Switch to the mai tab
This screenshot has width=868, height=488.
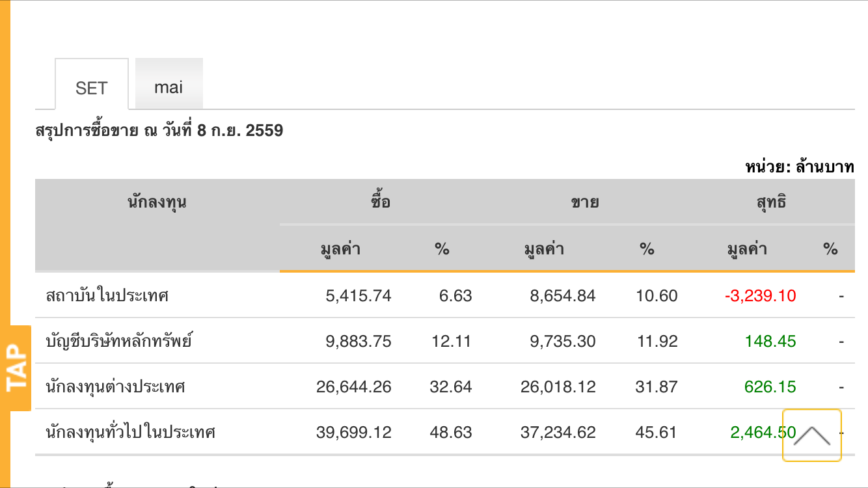(169, 87)
